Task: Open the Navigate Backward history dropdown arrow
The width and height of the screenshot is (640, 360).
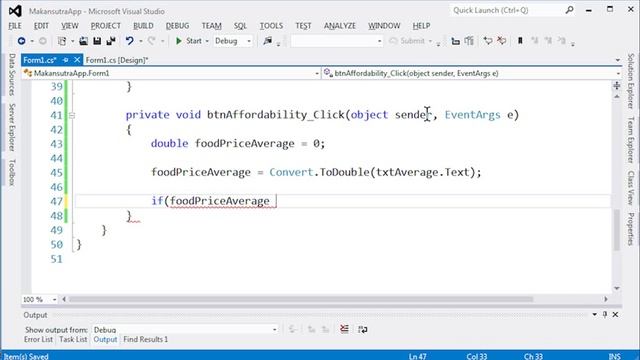Action: 32,41
